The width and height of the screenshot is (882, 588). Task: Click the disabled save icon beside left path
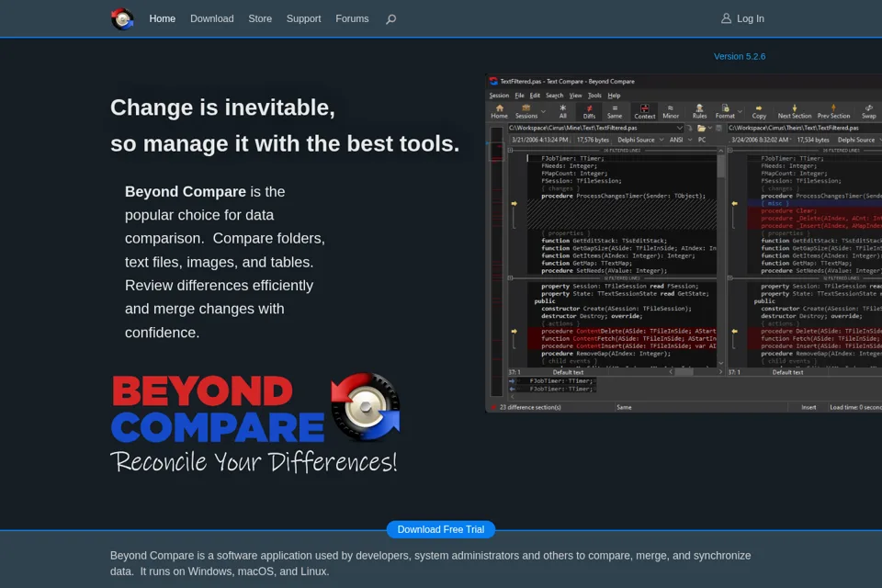[718, 129]
